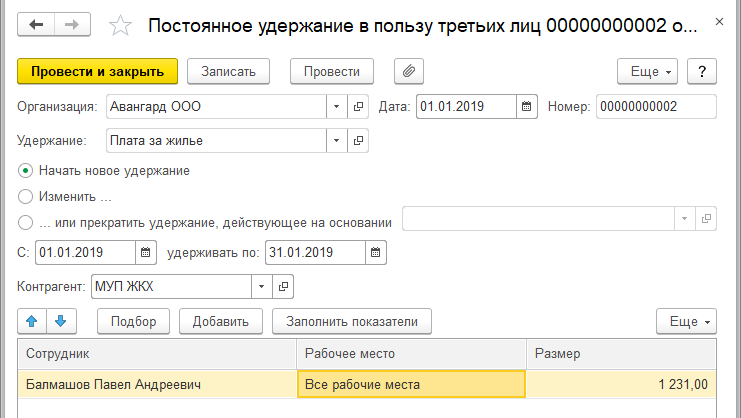Viewport: 741px width, 418px height.
Task: Click 'Провести и закрыть' button
Action: [x=97, y=71]
